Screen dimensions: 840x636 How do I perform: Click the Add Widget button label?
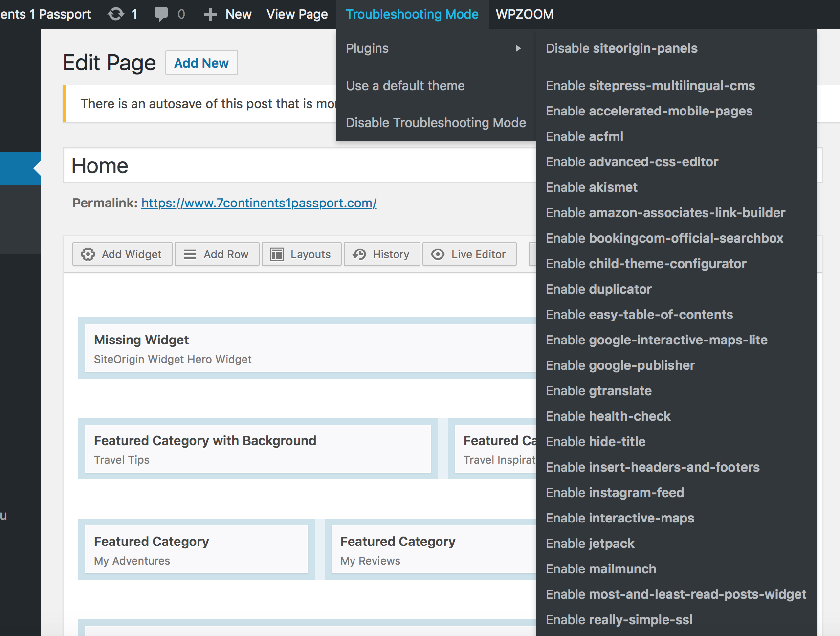[132, 254]
